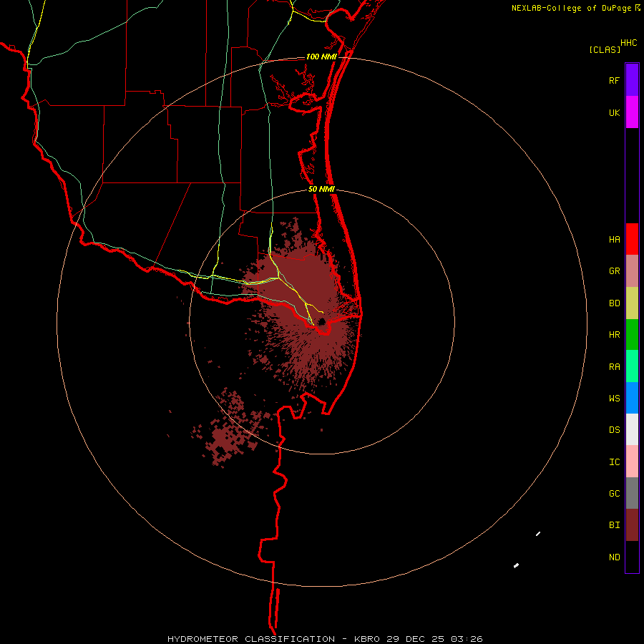Click the 'GR' legend label
Image resolution: width=644 pixels, height=644 pixels.
click(x=614, y=271)
